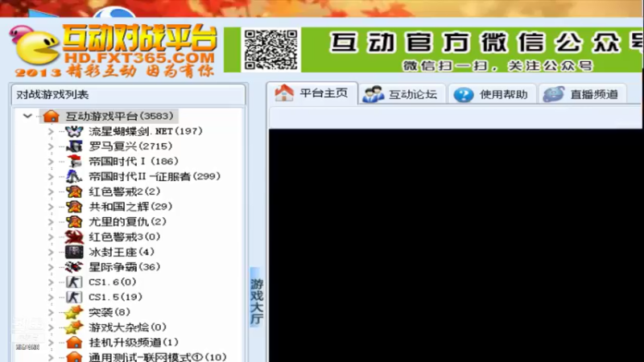Expand the 罗马复兴 node
Screen dimensions: 644x362
[x=51, y=146]
